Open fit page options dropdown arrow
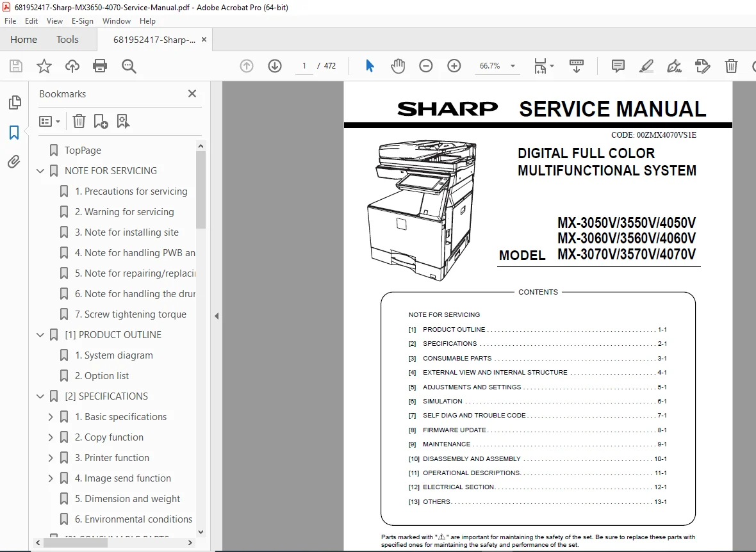Image resolution: width=756 pixels, height=552 pixels. click(552, 66)
